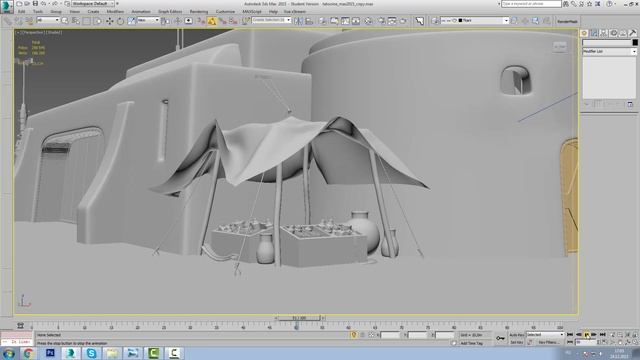Toggle the Percent Snap button
Viewport: 640px width, 360px height.
[x=222, y=21]
